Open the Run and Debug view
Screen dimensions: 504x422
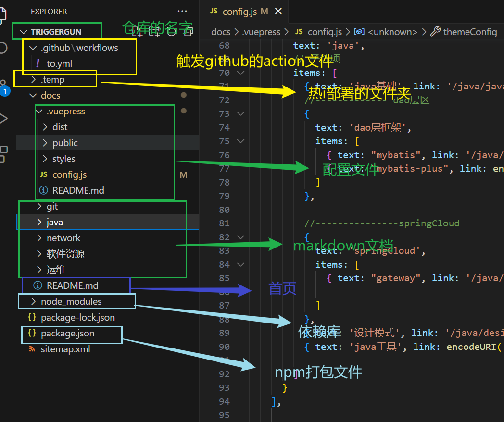pos(3,118)
